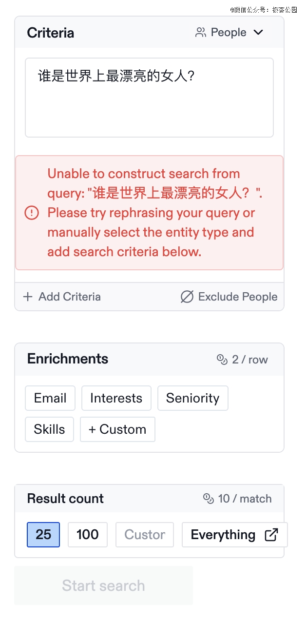The width and height of the screenshot is (306, 644).
Task: Select result count 25
Action: pos(43,535)
